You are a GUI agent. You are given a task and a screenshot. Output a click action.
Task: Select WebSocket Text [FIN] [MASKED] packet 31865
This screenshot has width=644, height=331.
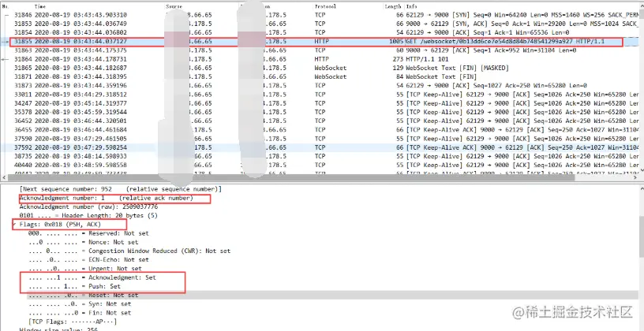[320, 68]
